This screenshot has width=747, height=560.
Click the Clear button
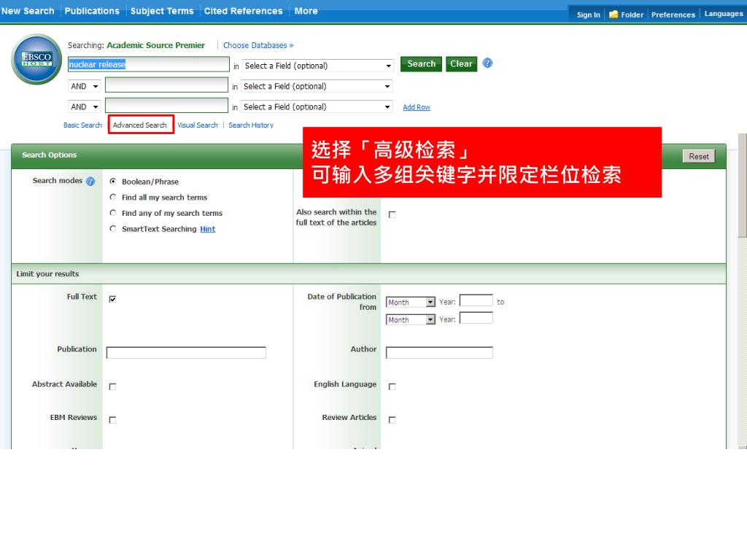[461, 64]
